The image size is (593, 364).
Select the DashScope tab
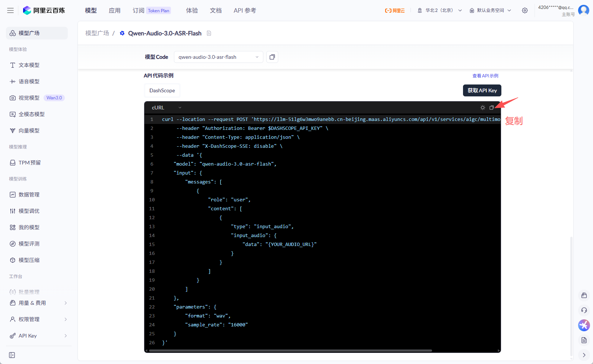pyautogui.click(x=162, y=90)
